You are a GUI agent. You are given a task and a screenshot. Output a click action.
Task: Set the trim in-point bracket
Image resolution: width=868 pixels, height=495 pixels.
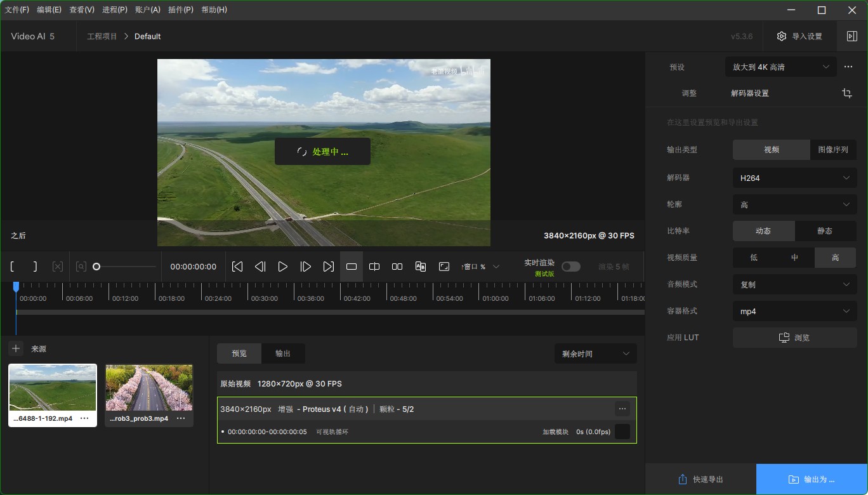[13, 267]
